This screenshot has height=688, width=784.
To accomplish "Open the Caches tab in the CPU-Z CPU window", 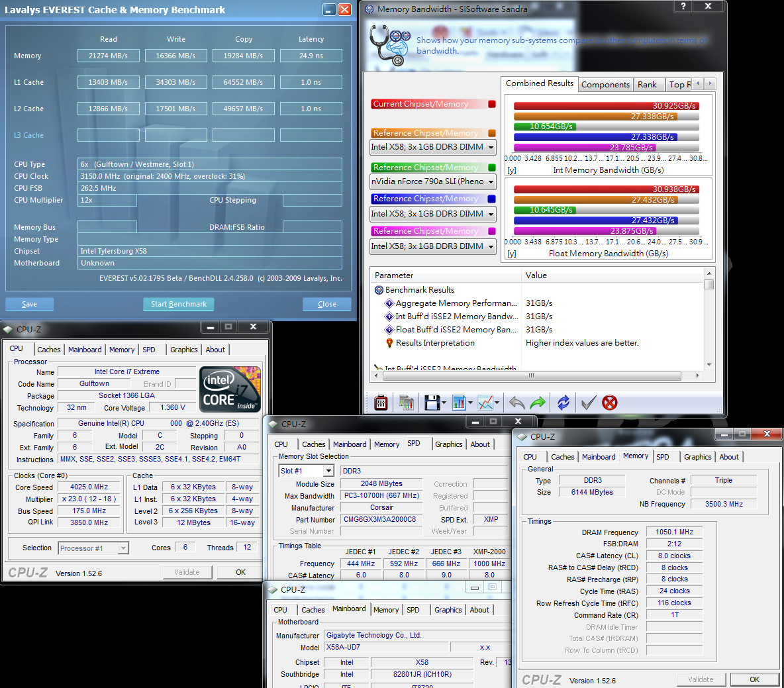I will [48, 350].
